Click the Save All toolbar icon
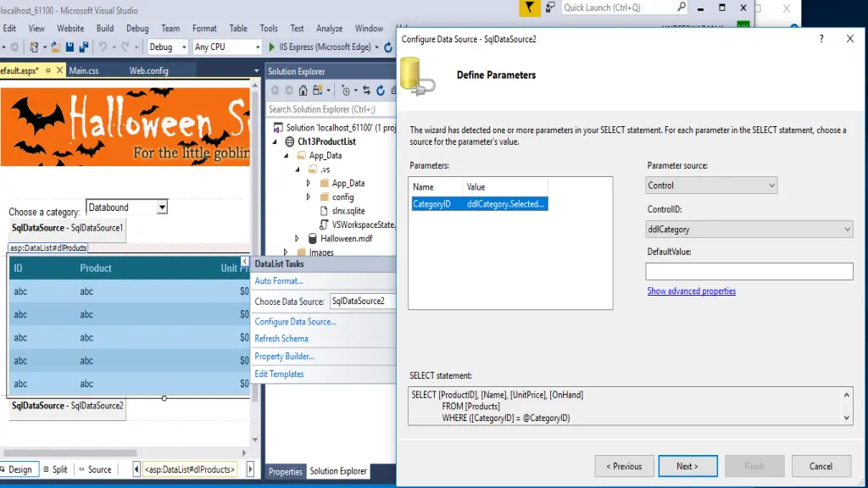This screenshot has width=868, height=488. pyautogui.click(x=84, y=47)
